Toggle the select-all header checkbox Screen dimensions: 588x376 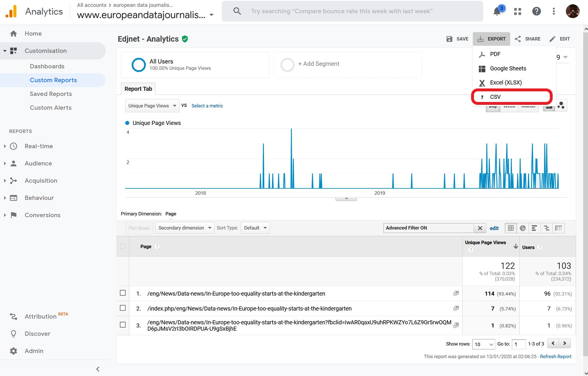(x=123, y=246)
